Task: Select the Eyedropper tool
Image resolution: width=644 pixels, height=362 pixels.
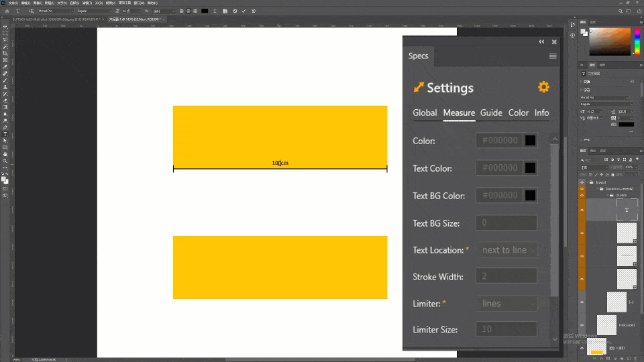Action: [x=5, y=67]
